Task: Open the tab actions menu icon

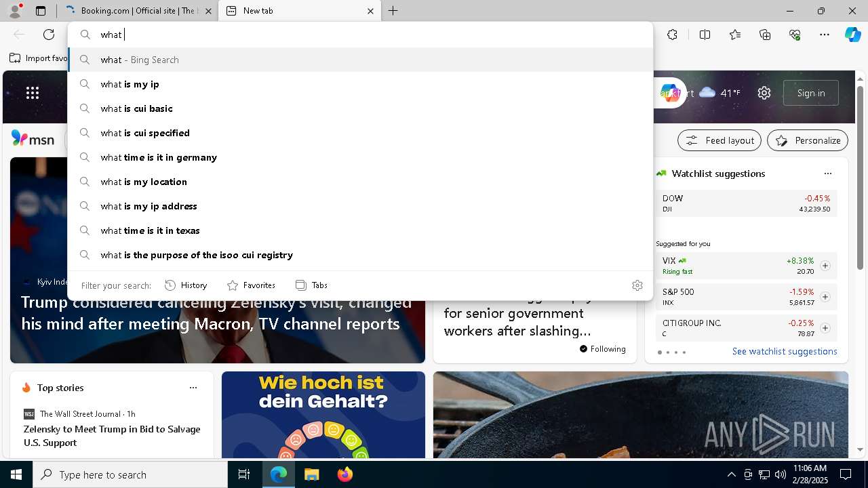Action: (x=41, y=11)
